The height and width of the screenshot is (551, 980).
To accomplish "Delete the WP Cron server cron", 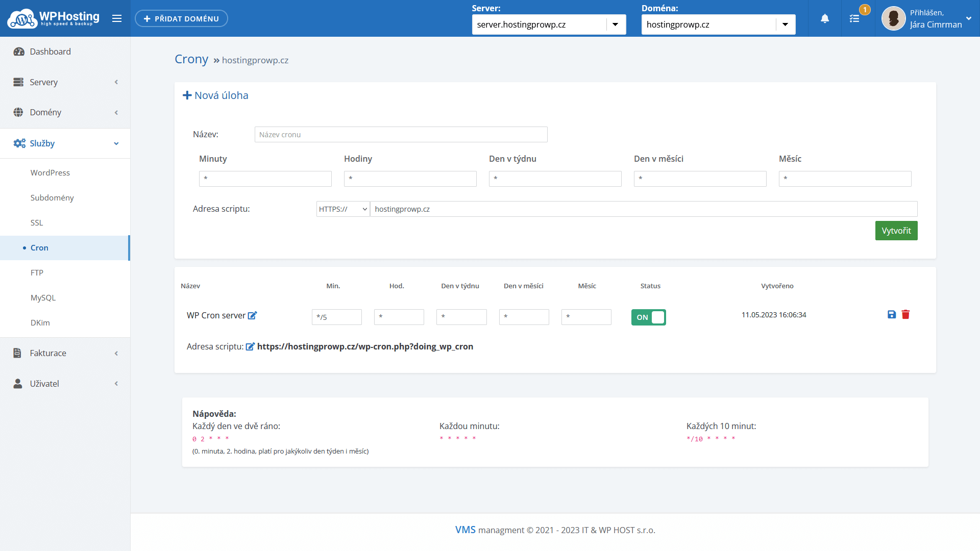I will 905,315.
